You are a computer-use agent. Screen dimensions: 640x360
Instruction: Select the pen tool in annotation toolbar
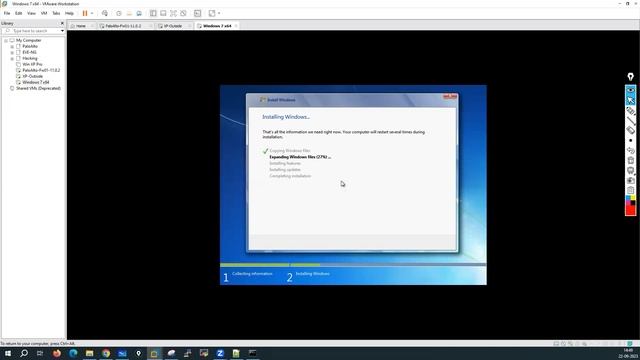click(631, 110)
